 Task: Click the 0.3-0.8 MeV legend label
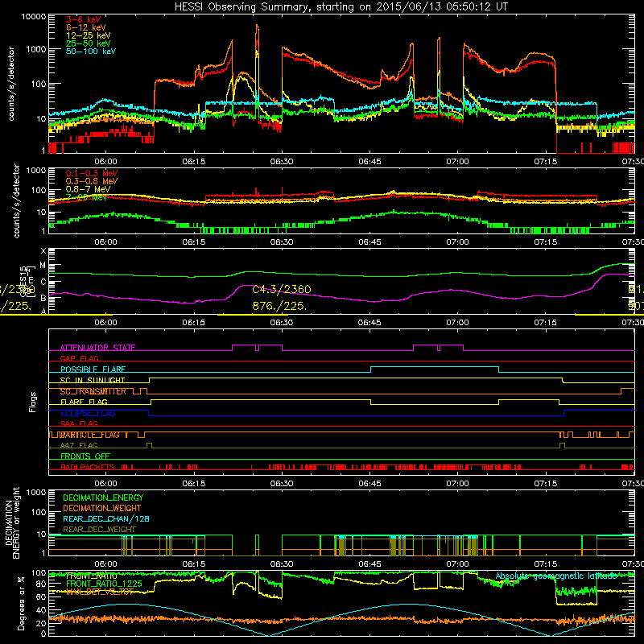pos(92,181)
